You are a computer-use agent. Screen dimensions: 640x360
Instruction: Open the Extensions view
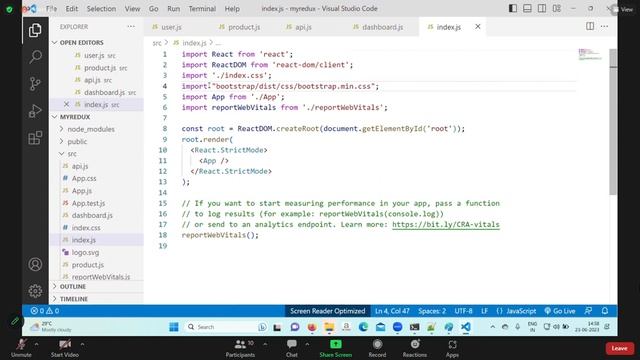[x=35, y=138]
